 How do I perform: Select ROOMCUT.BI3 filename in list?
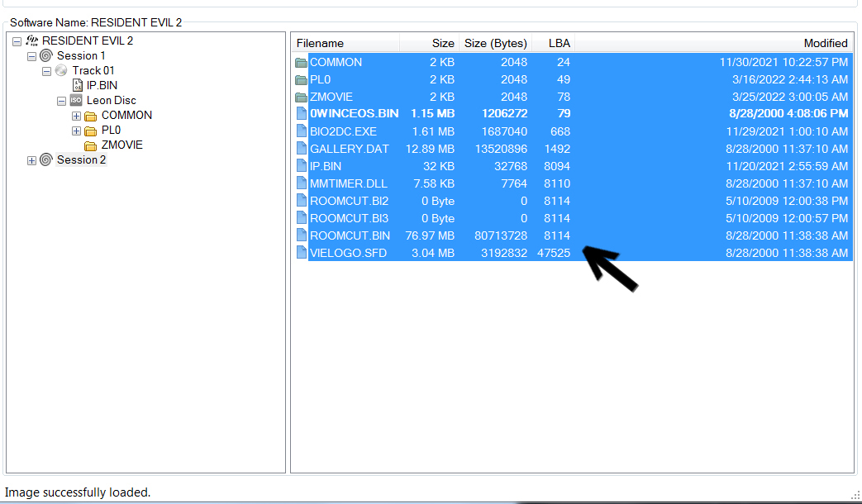click(349, 218)
